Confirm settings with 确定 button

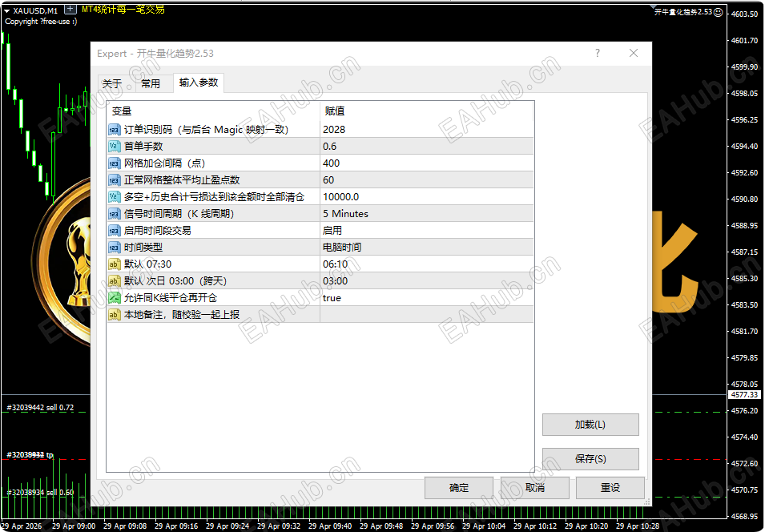tap(459, 488)
